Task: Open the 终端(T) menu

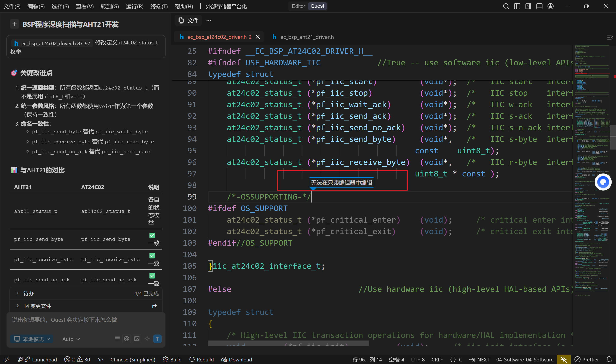Action: point(159,6)
